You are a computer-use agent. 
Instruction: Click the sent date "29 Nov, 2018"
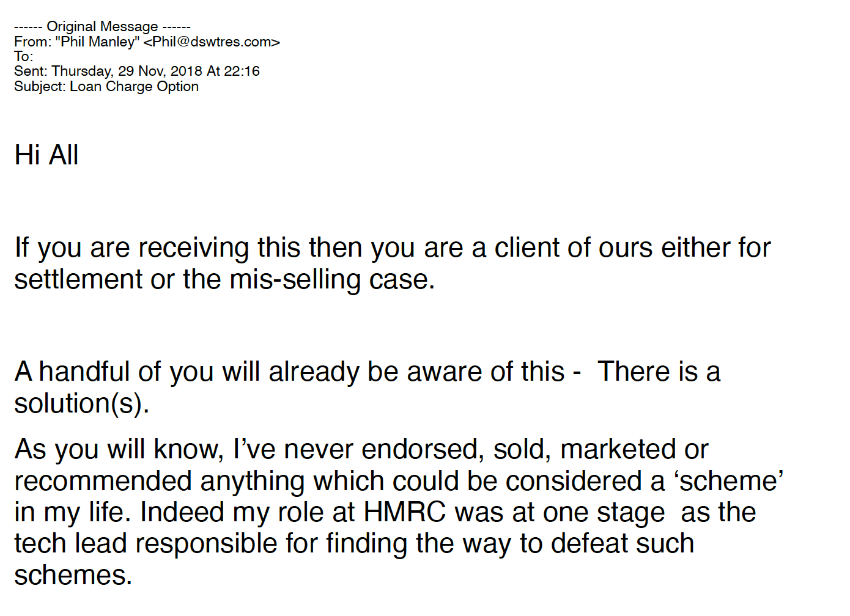(160, 71)
